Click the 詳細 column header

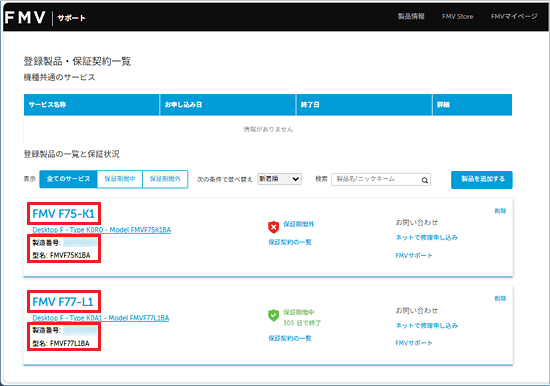(472, 105)
